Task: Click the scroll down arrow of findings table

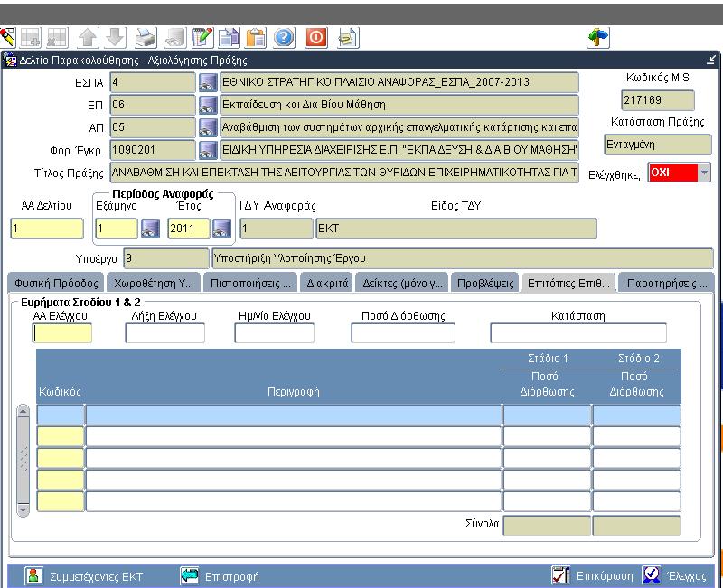Action: 23,509
